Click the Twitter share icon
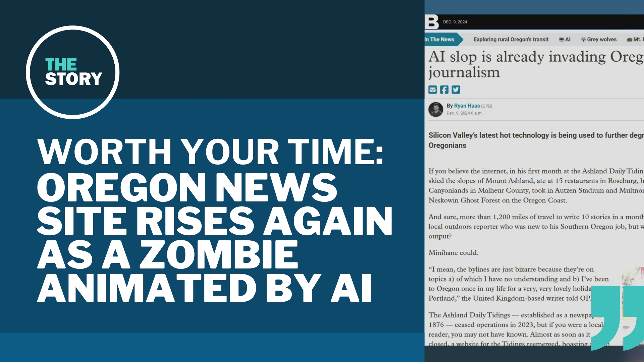This screenshot has height=362, width=644. pyautogui.click(x=455, y=90)
